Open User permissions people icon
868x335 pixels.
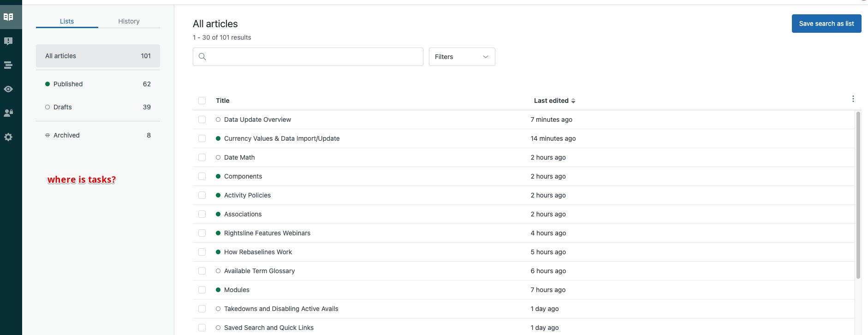point(8,113)
